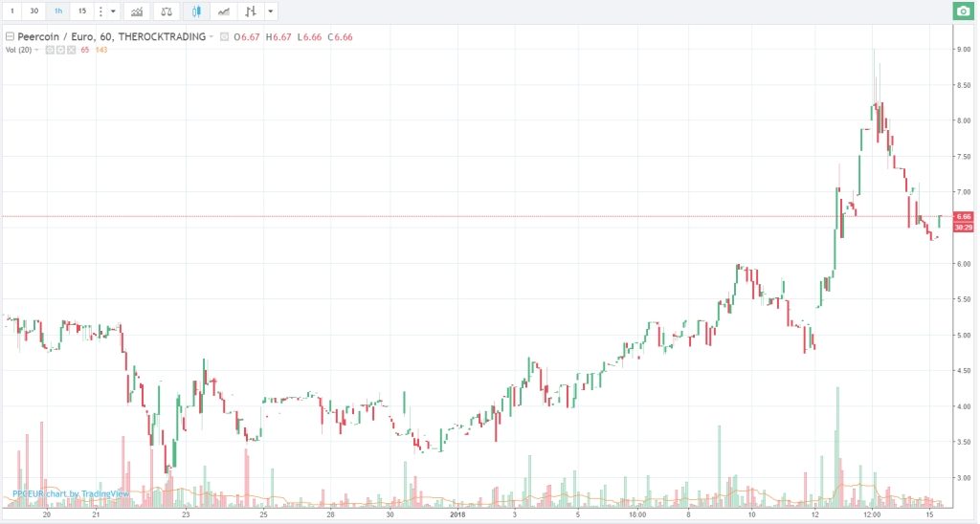Select the active 1h interval button
The width and height of the screenshot is (980, 524).
coord(57,11)
